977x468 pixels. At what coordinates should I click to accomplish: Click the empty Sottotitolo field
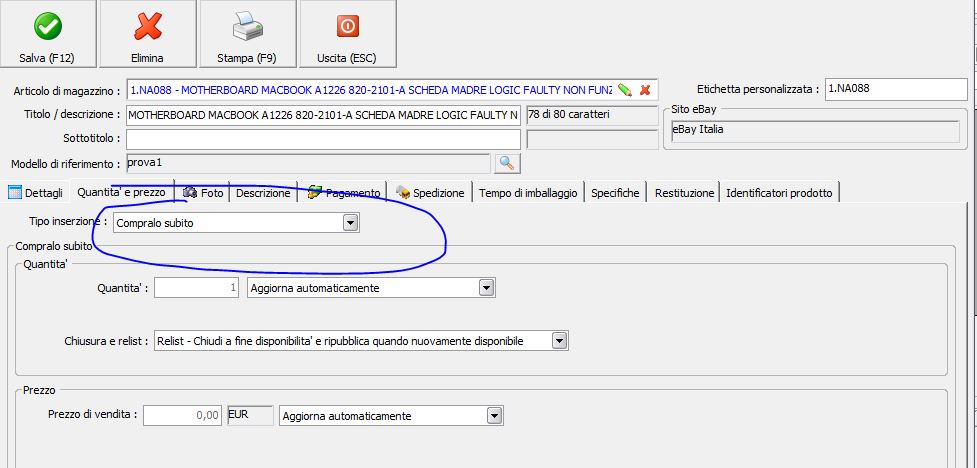click(x=323, y=139)
